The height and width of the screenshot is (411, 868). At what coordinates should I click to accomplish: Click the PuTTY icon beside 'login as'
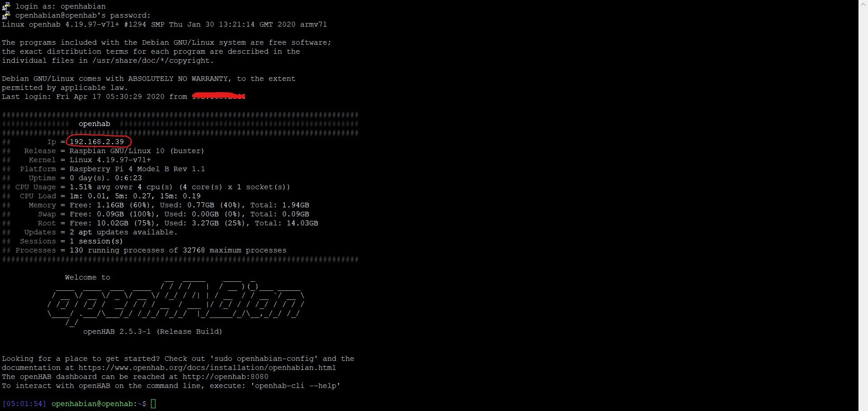pyautogui.click(x=6, y=6)
